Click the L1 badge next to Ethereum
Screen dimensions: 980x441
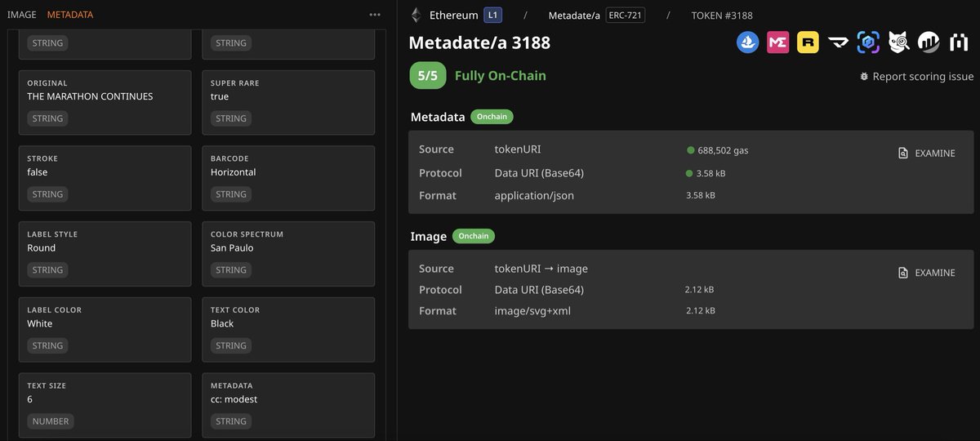tap(493, 15)
